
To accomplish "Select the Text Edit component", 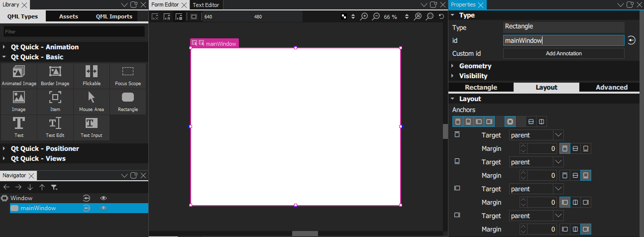I will 55,127.
